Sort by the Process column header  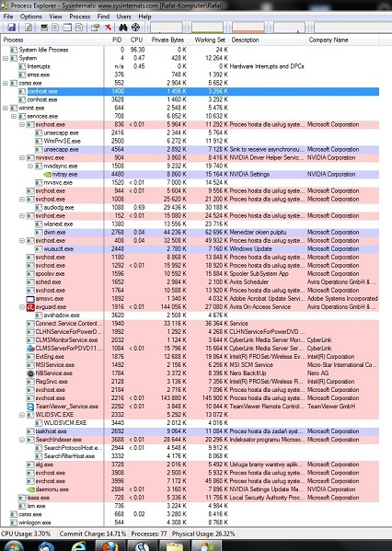click(52, 40)
